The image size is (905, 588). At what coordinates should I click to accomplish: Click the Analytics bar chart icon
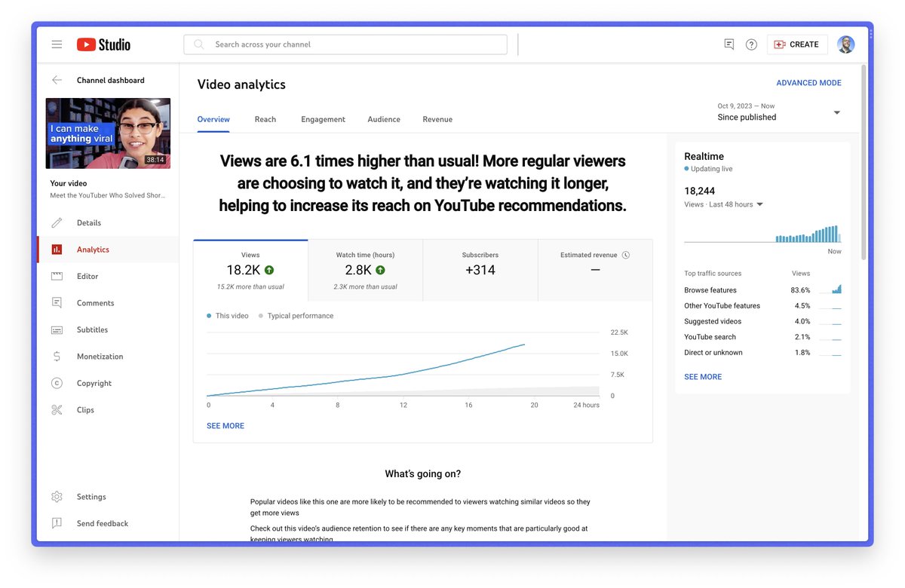pyautogui.click(x=57, y=250)
